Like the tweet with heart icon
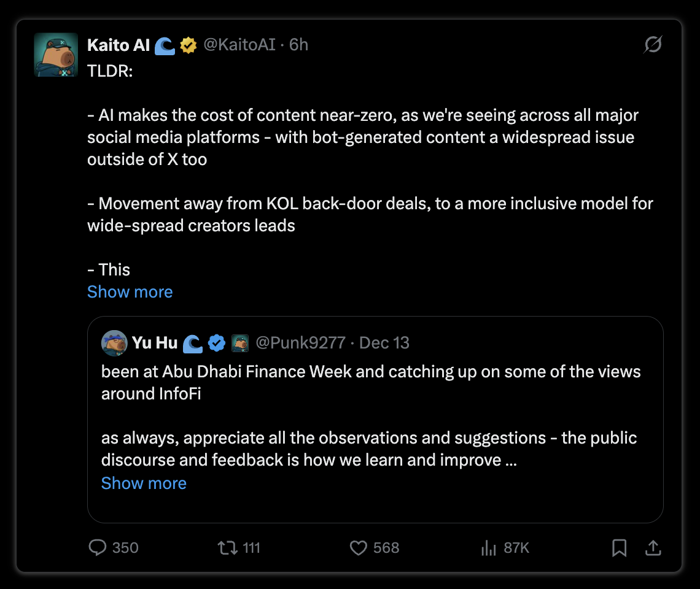This screenshot has height=589, width=700. (358, 547)
